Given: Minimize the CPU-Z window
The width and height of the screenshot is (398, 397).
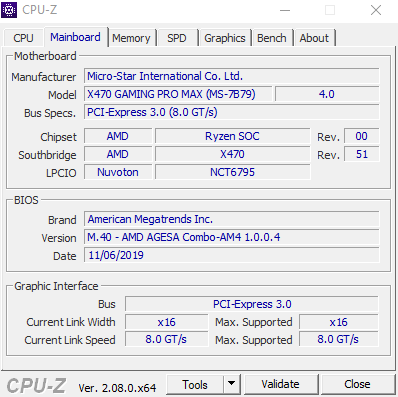Looking at the screenshot, I should [x=285, y=10].
